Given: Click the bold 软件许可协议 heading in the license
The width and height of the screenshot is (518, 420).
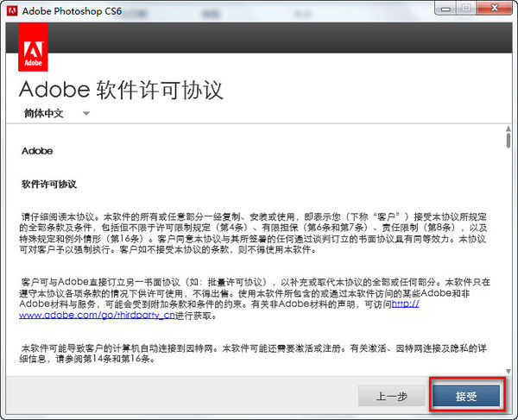Looking at the screenshot, I should click(49, 184).
